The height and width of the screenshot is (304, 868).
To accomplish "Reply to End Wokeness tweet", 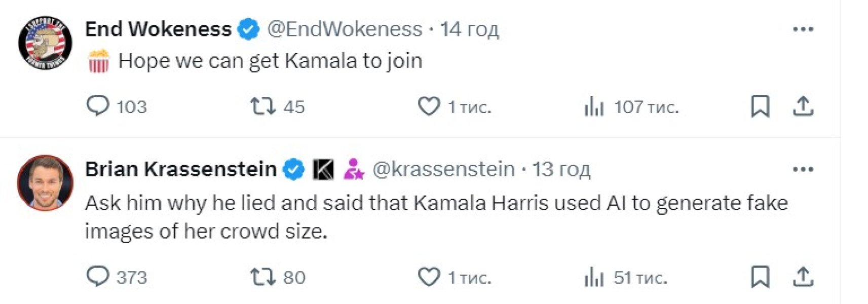I will [98, 106].
